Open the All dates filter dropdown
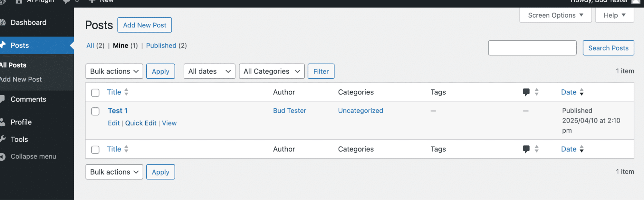This screenshot has height=200, width=644. tap(209, 71)
